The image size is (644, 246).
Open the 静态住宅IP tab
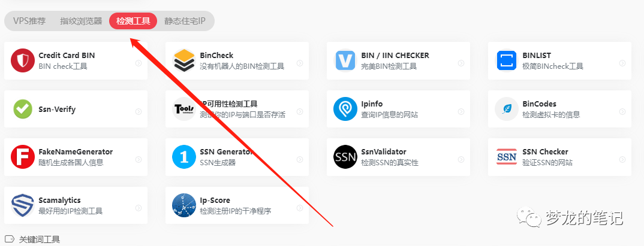pyautogui.click(x=185, y=21)
